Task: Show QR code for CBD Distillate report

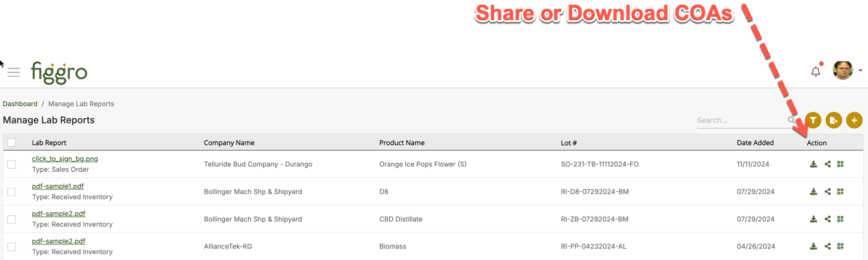Action: click(840, 219)
